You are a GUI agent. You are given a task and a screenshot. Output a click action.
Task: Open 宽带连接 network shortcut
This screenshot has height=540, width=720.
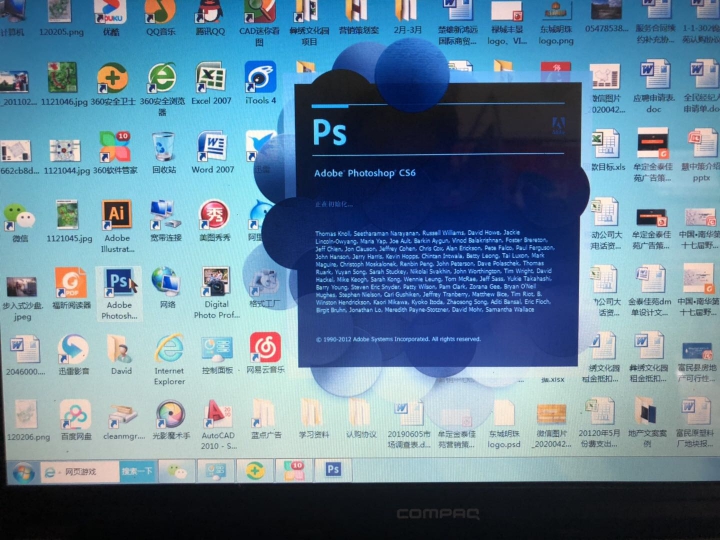[x=166, y=221]
